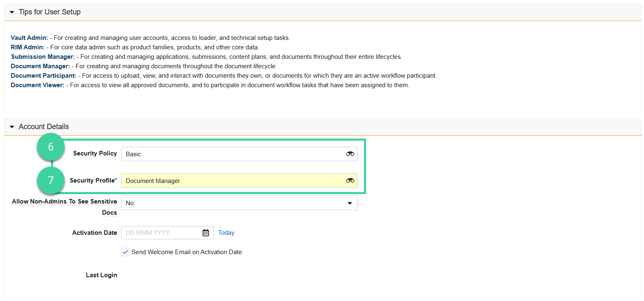Viewport: 644px width, 301px height.
Task: Click the Last Login label
Action: pos(101,275)
